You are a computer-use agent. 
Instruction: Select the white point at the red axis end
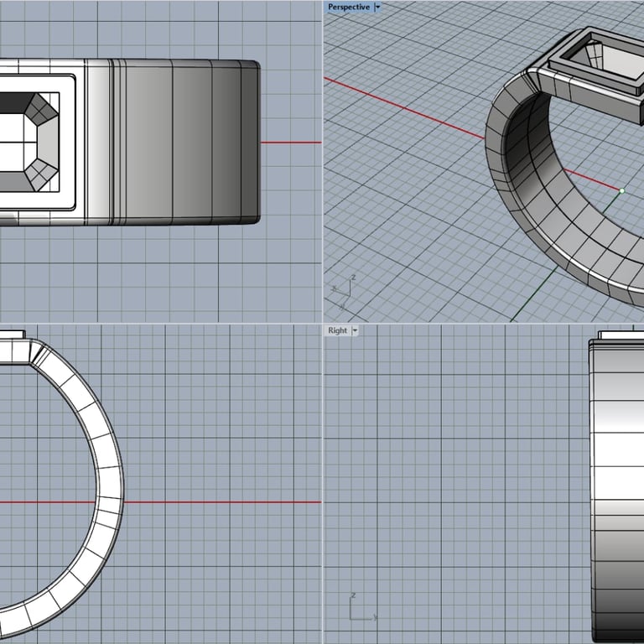pyautogui.click(x=622, y=191)
